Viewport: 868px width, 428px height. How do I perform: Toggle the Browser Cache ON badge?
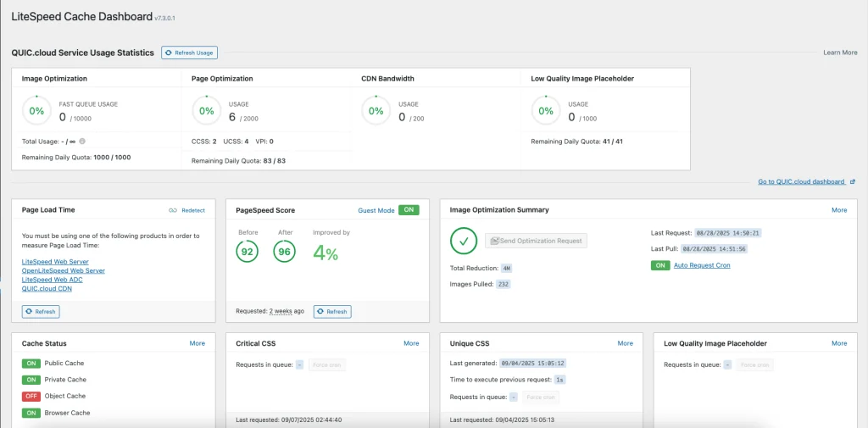pyautogui.click(x=31, y=413)
